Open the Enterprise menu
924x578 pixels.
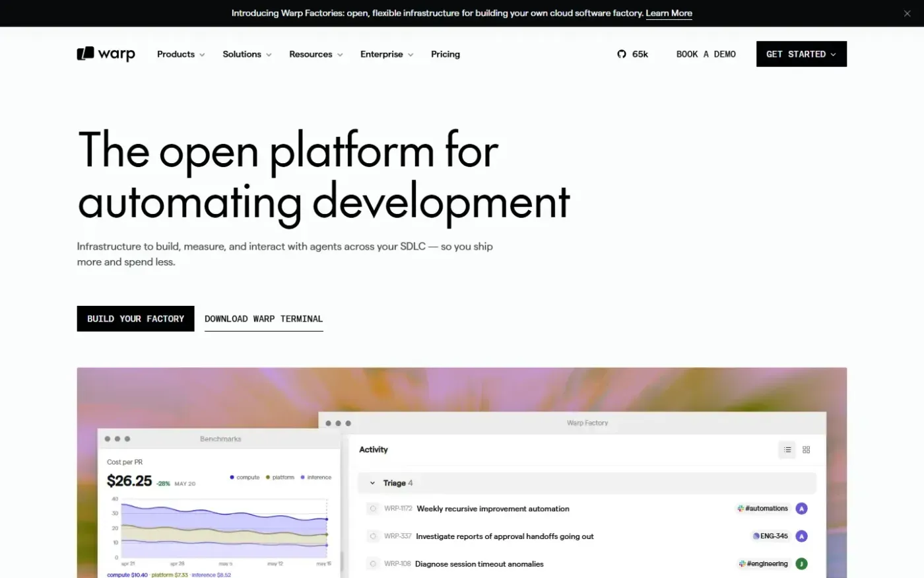pos(387,54)
